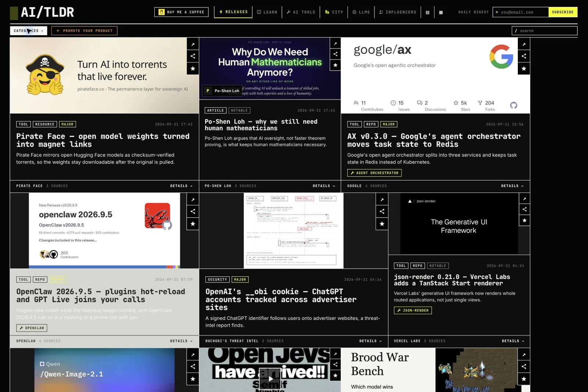Switch to grid view layout icon
Viewport: 588px width, 392px height.
441,12
